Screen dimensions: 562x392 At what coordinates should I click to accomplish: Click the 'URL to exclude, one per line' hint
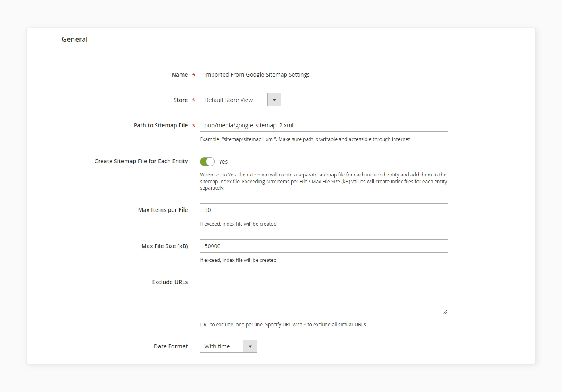pos(283,324)
